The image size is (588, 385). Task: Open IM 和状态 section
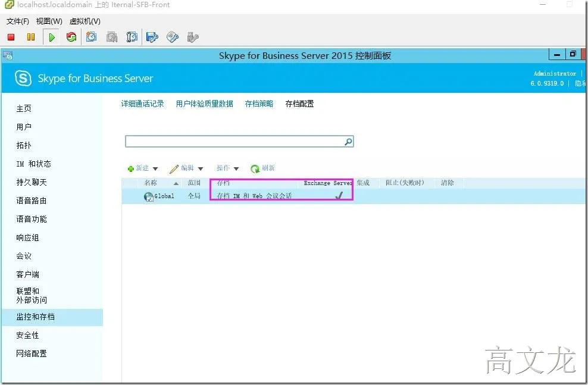tap(33, 164)
